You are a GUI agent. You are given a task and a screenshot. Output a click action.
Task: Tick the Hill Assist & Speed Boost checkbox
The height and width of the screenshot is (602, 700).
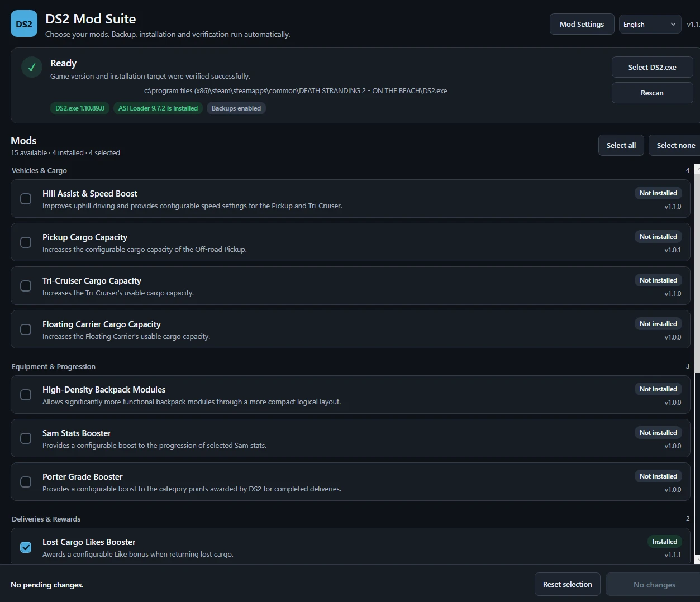click(26, 199)
